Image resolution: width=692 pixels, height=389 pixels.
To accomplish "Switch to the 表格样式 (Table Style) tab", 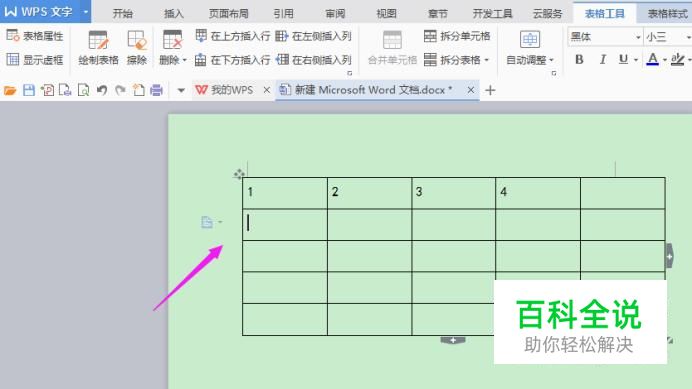I will click(x=667, y=14).
